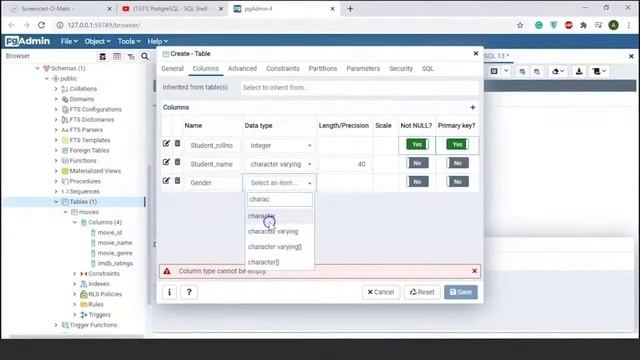Viewport: 640px width, 360px height.
Task: Click the Student_name length field showing 40
Action: click(x=344, y=164)
